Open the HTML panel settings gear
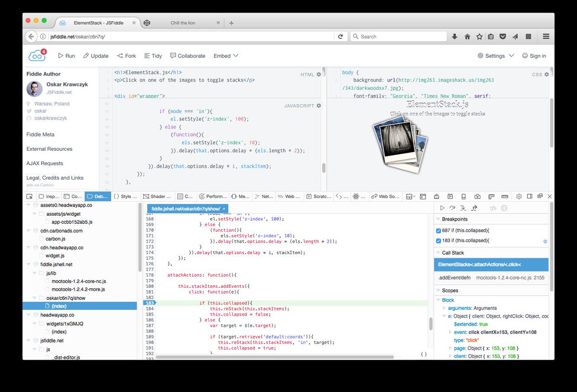577x392 pixels. 318,74
